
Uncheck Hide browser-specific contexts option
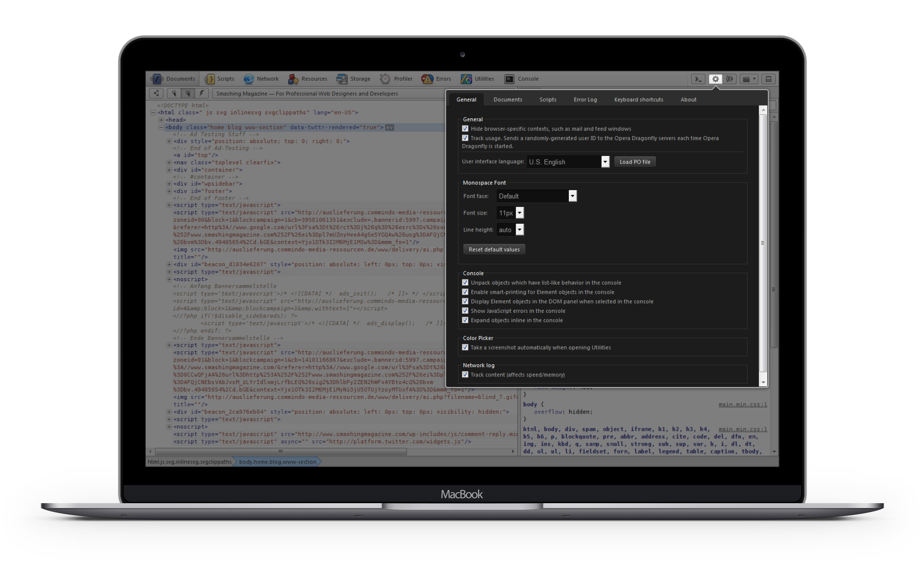coord(465,129)
